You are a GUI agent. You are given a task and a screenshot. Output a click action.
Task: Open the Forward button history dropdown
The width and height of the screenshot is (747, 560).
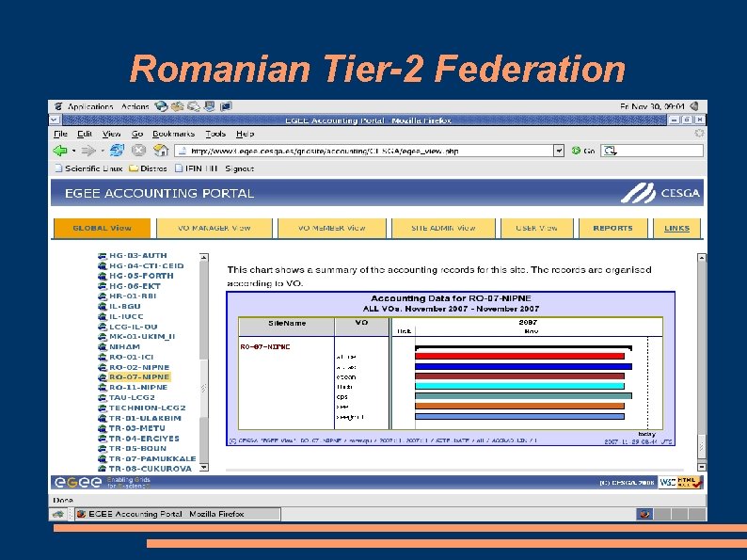pyautogui.click(x=102, y=152)
